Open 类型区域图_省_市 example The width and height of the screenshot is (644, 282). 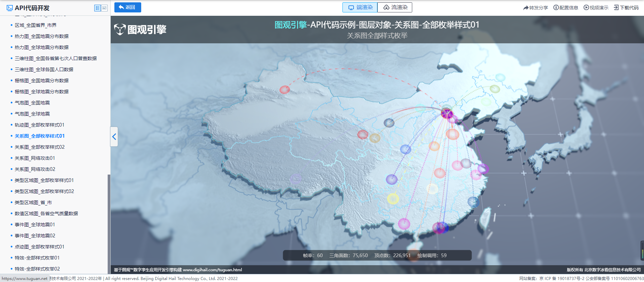pos(33,202)
